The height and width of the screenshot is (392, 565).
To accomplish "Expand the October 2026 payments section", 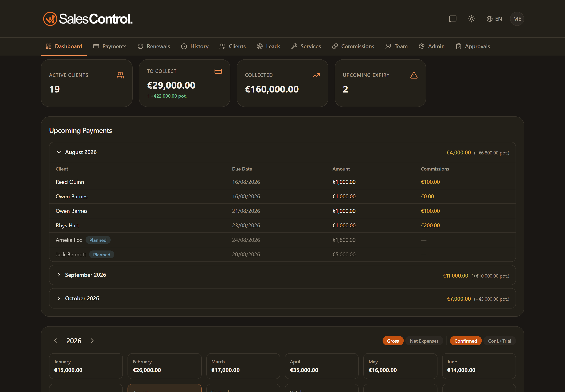I will tap(282, 298).
